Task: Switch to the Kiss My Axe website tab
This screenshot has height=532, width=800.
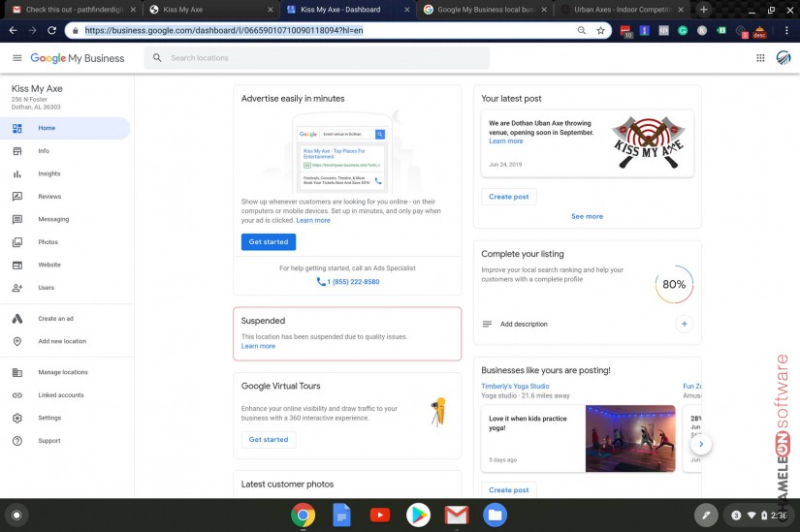Action: 210,9
